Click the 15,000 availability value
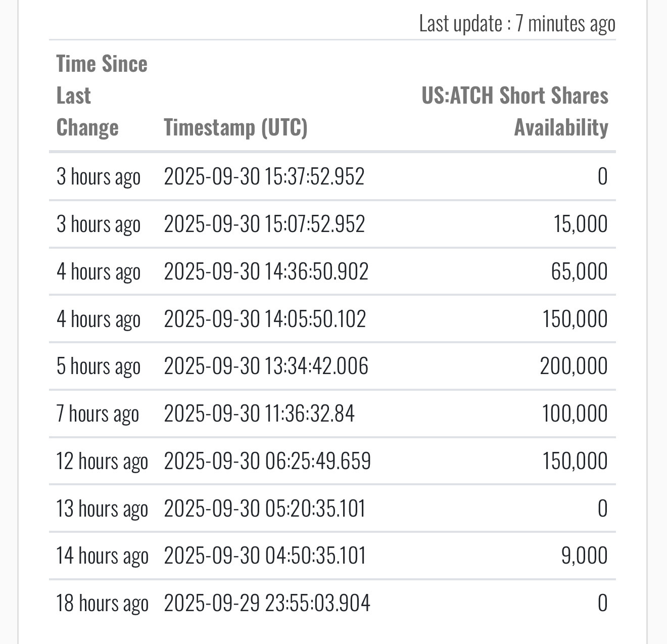This screenshot has width=667, height=644. coord(580,224)
